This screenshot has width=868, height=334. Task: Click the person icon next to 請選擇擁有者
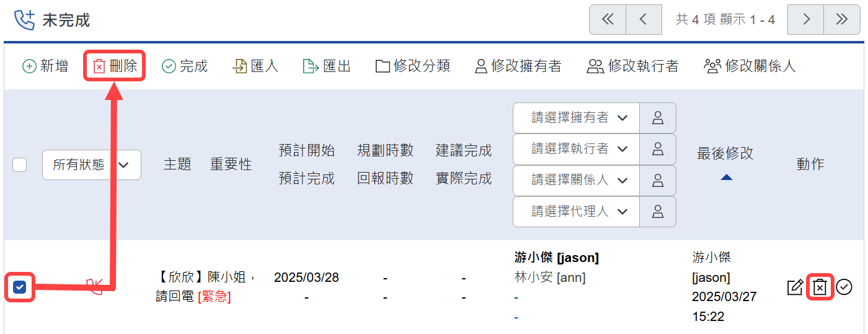tap(658, 118)
